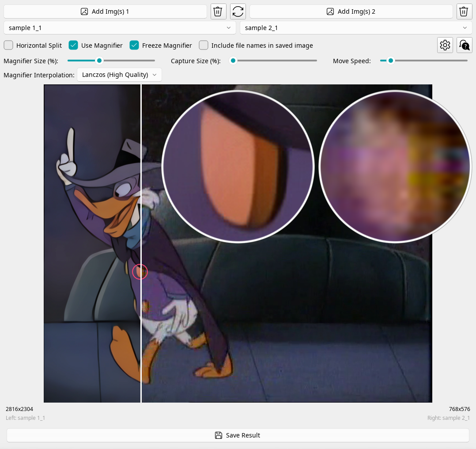Click the Capture Size slider handle

tap(233, 61)
